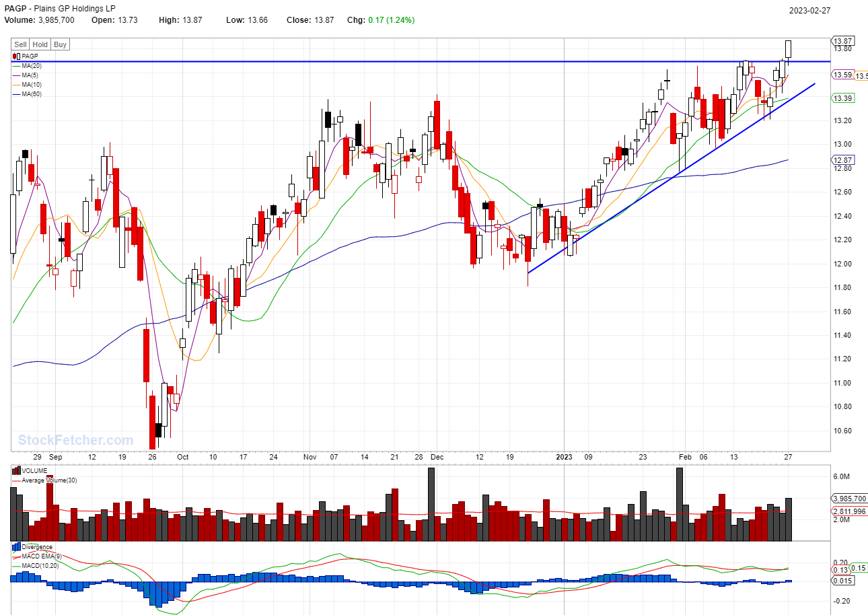Select the orange MA(10) line swatch
This screenshot has height=615, width=868.
17,85
